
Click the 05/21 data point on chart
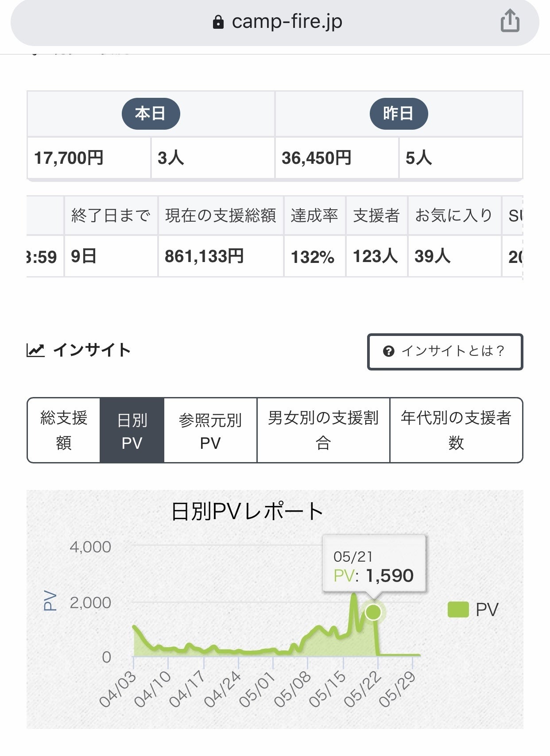click(373, 612)
